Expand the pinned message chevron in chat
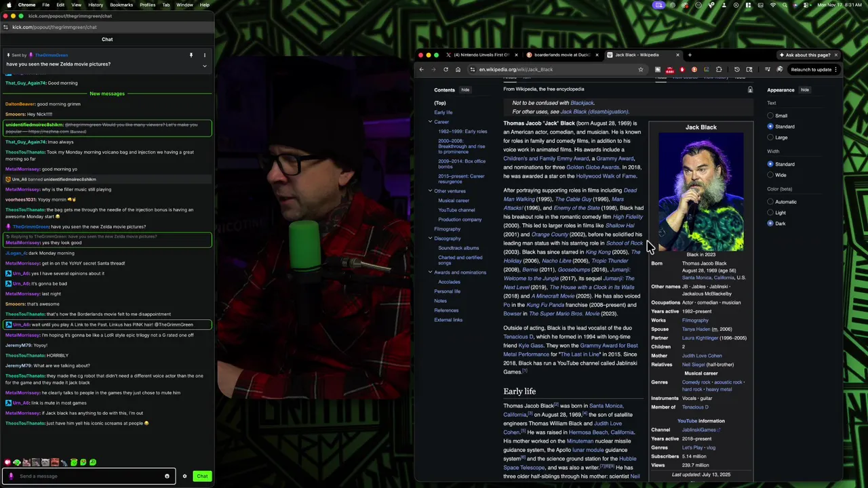Screen dimensions: 868x488 (x=204, y=66)
